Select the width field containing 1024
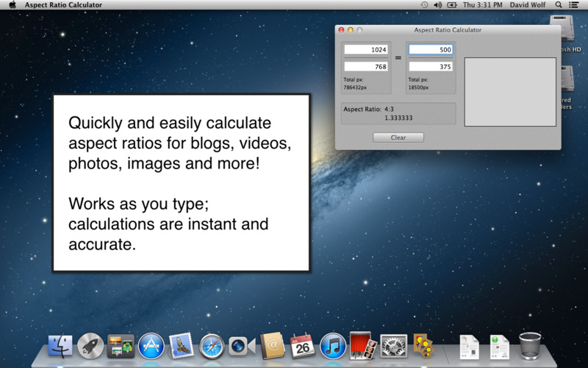The width and height of the screenshot is (588, 368). [366, 49]
